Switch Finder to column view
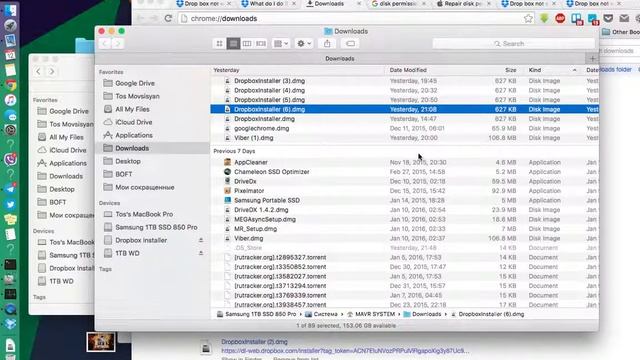This screenshot has height=360, width=640. 247,43
